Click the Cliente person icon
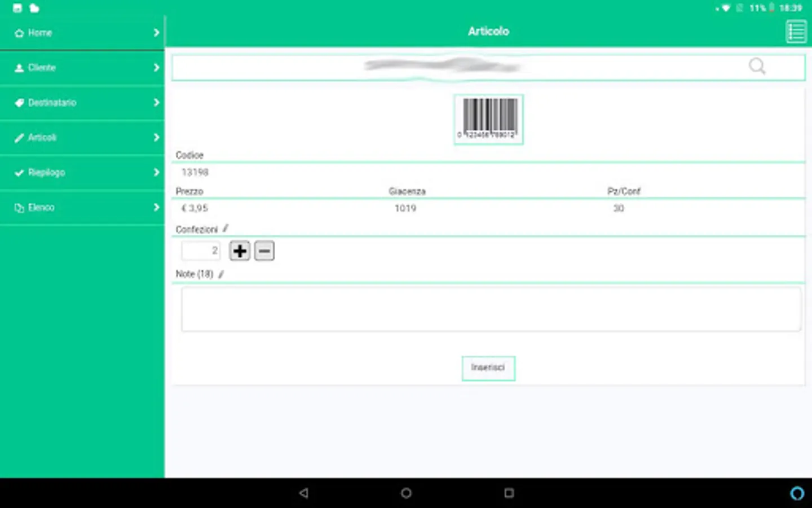 click(19, 68)
